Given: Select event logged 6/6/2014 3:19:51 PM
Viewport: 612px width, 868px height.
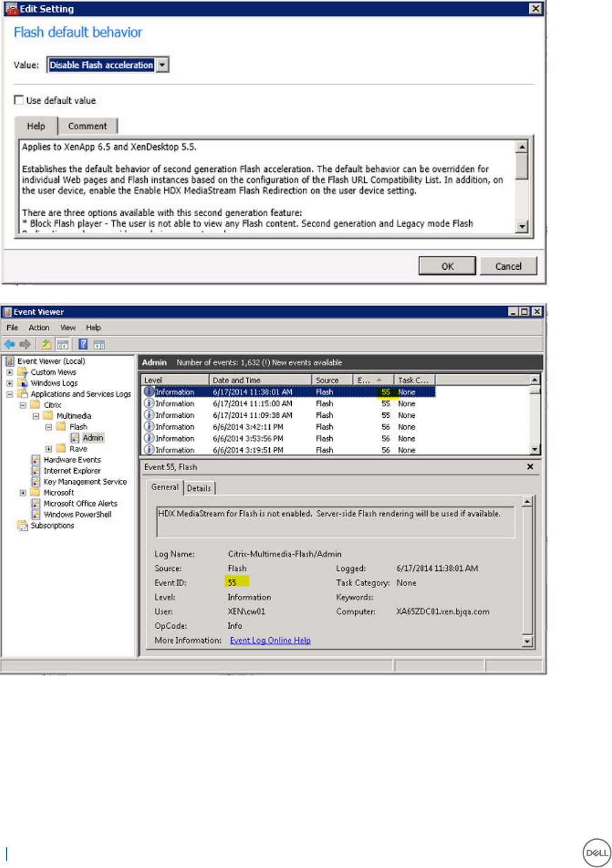Looking at the screenshot, I should point(289,449).
